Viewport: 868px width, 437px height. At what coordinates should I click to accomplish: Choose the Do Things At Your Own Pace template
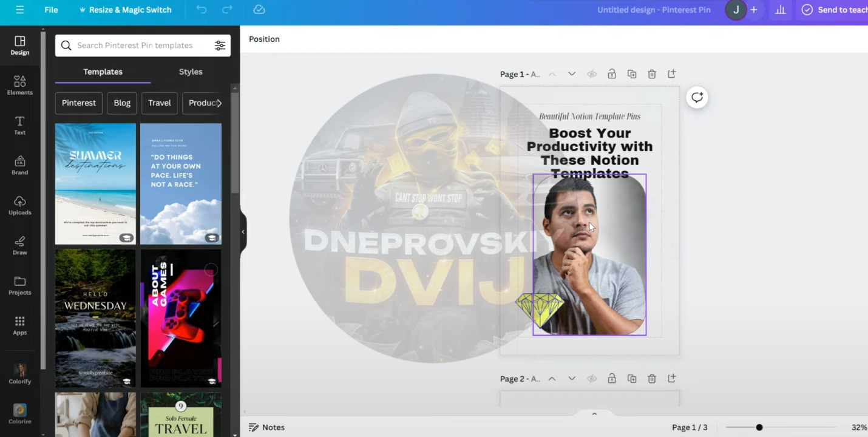click(181, 184)
